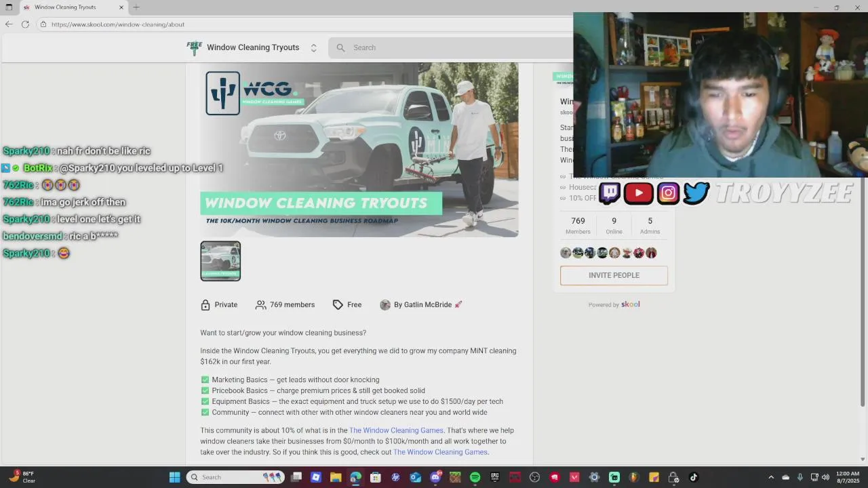Viewport: 868px width, 488px height.
Task: Open File Explorer from taskbar
Action: coord(336,477)
